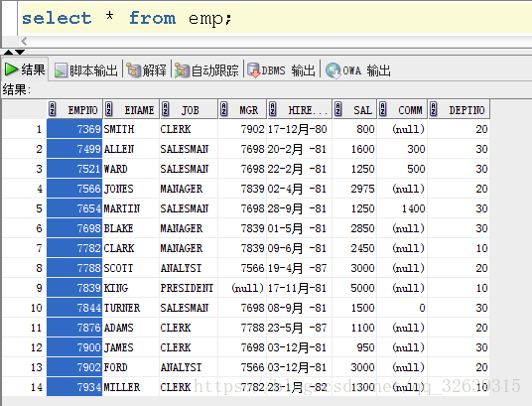Switch to 自动跟踪 autotrace tab
This screenshot has width=532, height=406.
click(206, 70)
